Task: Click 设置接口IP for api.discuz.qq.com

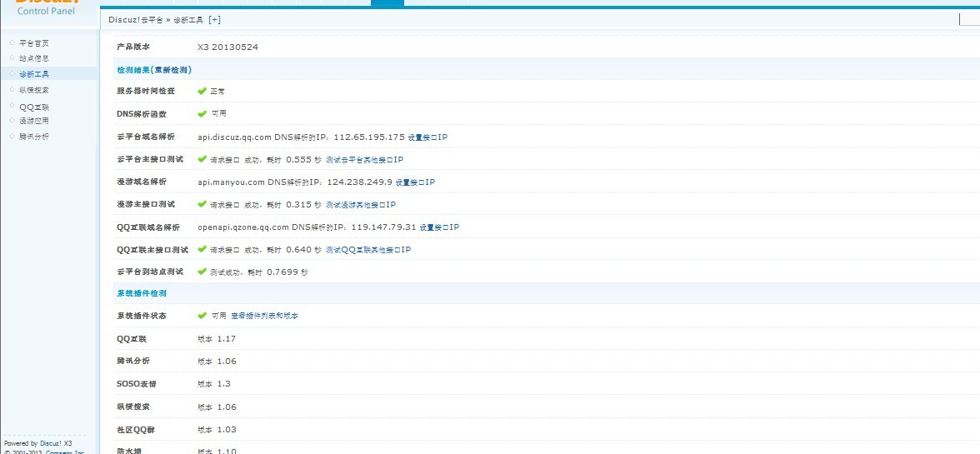Action: 427,137
